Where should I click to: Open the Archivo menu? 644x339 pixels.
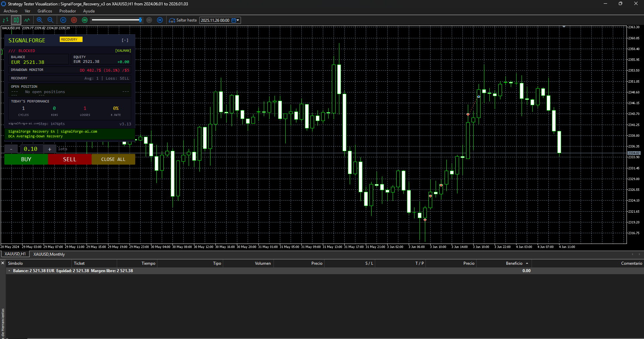(x=11, y=11)
